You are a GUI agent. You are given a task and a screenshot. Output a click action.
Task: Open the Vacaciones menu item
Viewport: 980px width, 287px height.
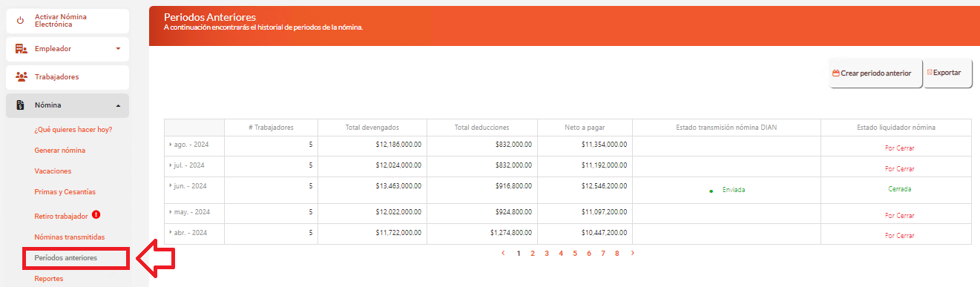point(53,171)
